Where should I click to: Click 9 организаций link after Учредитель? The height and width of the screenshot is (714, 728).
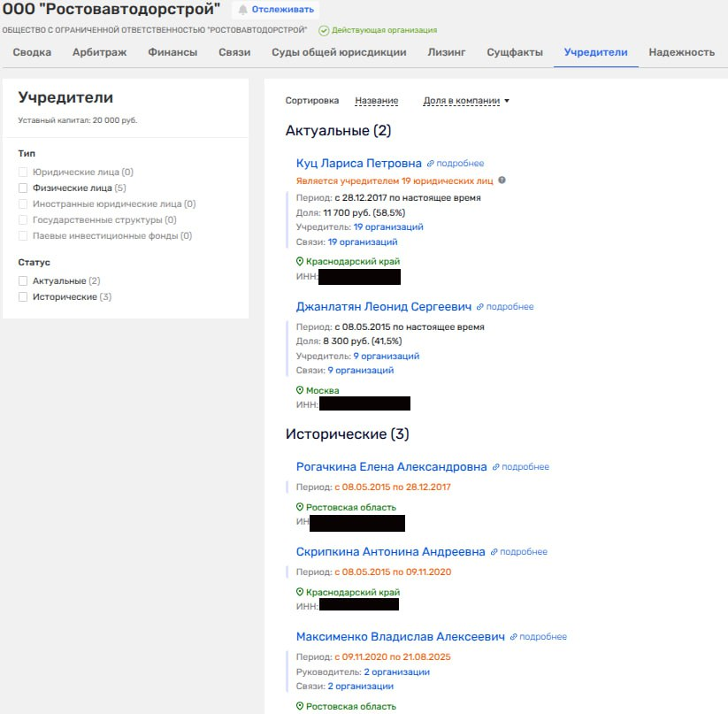point(386,356)
